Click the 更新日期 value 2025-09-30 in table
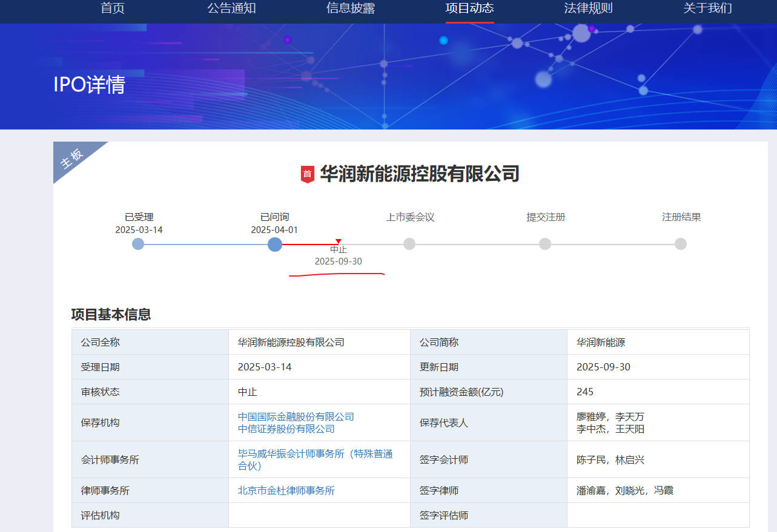Screen dimensions: 777x532 (604, 367)
